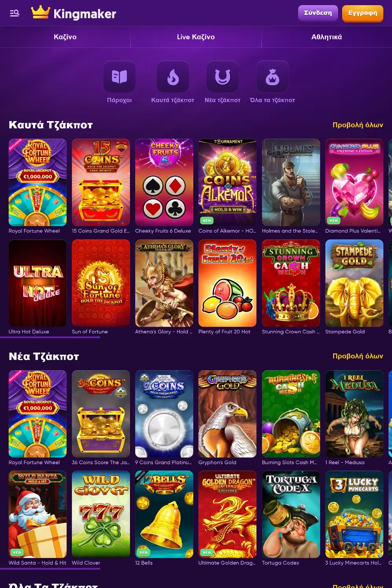
Task: Launch the Stampede Gold slot
Action: 354,283
